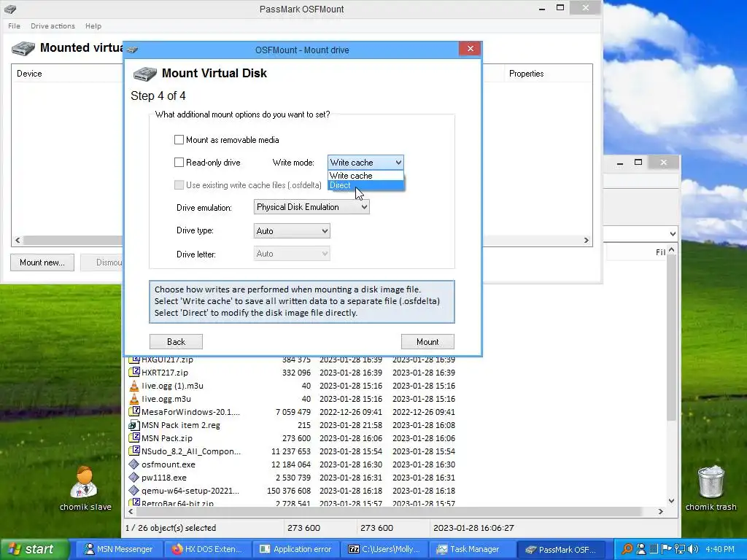Select the MesaForWindows-20.1 archive icon
Viewport: 747px width, 560px height.
tap(134, 412)
